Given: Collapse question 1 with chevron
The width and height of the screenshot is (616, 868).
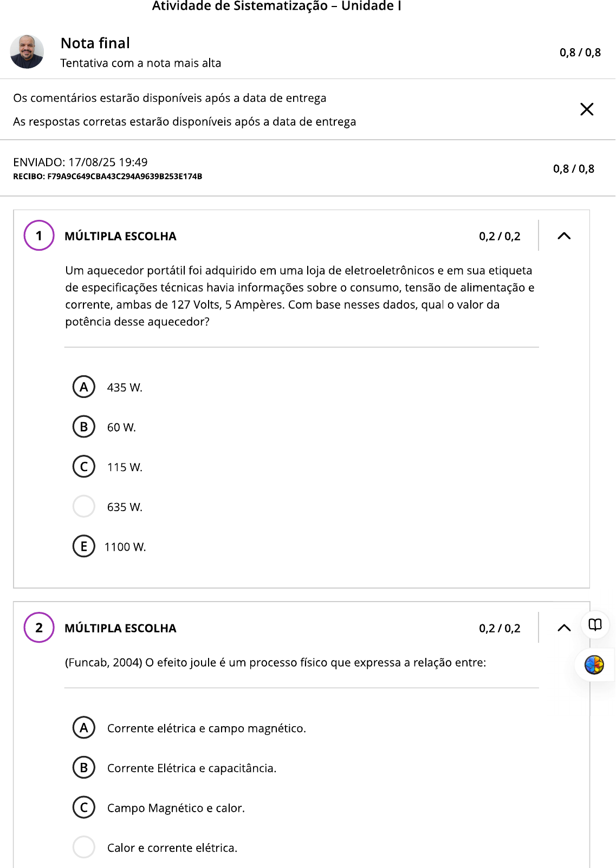Looking at the screenshot, I should pos(564,236).
